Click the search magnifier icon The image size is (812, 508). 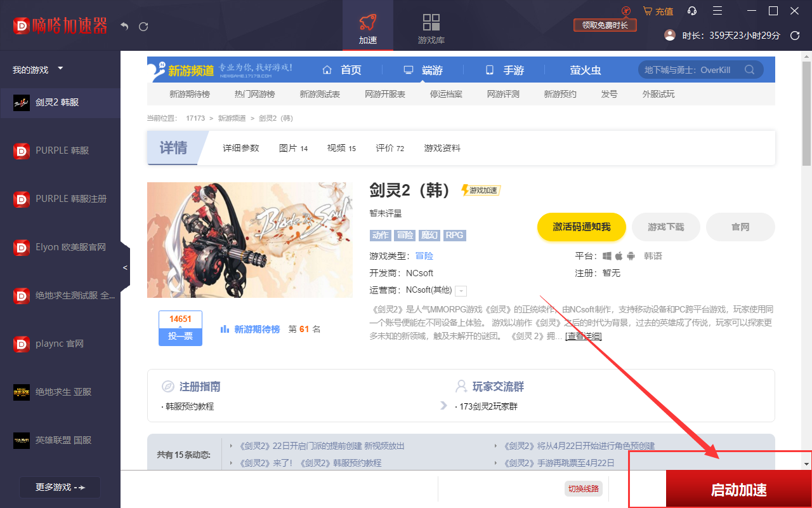750,70
